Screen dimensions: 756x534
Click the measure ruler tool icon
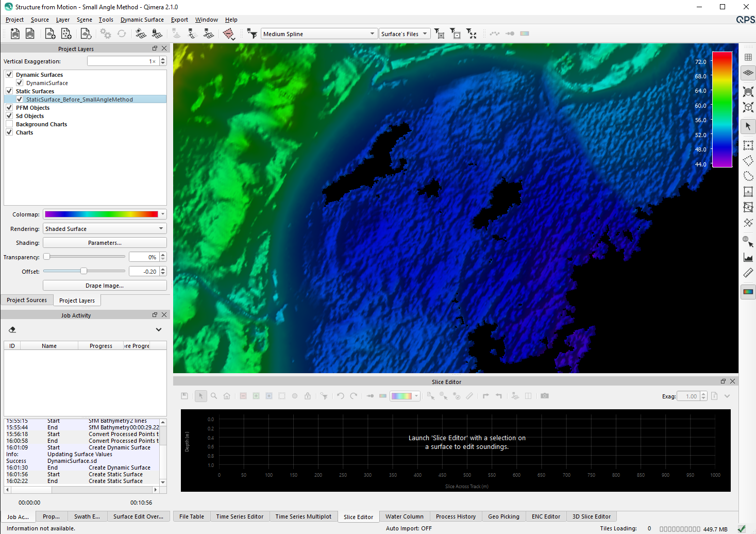coord(748,273)
